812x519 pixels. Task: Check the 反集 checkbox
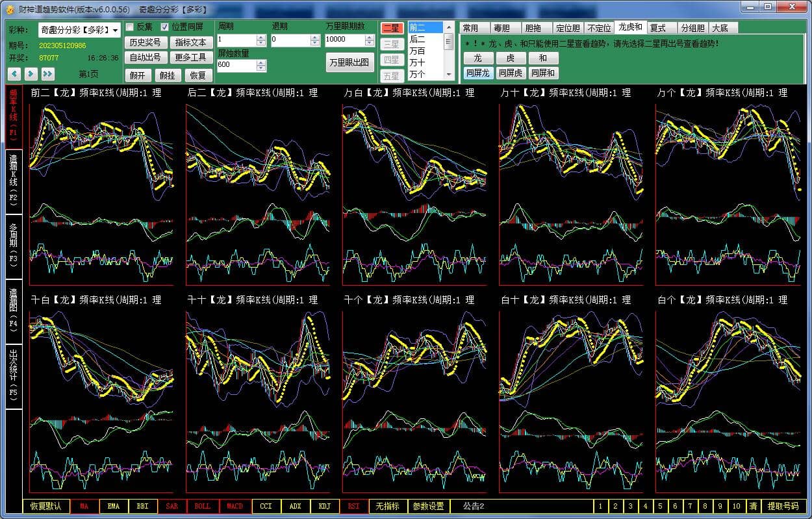click(x=130, y=27)
